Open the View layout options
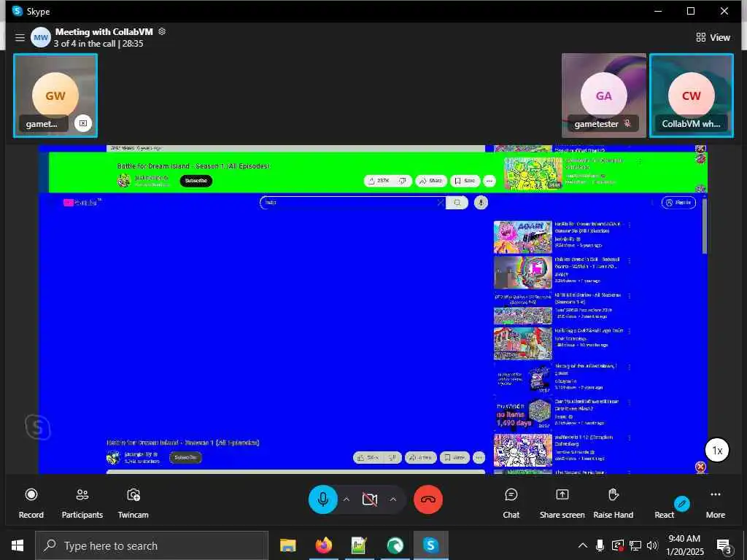Image resolution: width=747 pixels, height=560 pixels. (713, 37)
